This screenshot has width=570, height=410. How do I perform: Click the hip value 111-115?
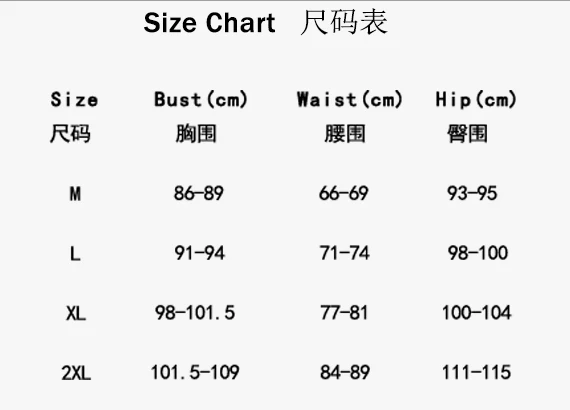(x=477, y=372)
